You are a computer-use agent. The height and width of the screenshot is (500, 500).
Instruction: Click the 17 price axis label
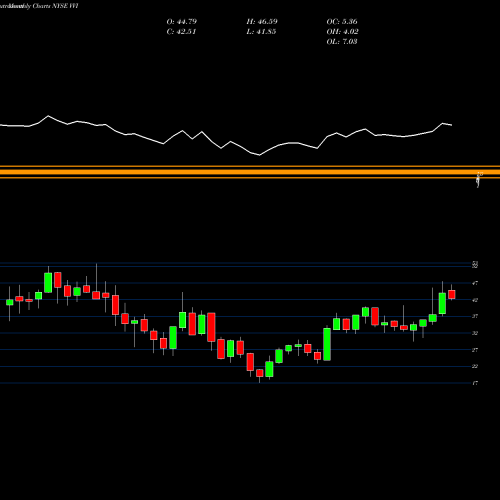(x=475, y=383)
